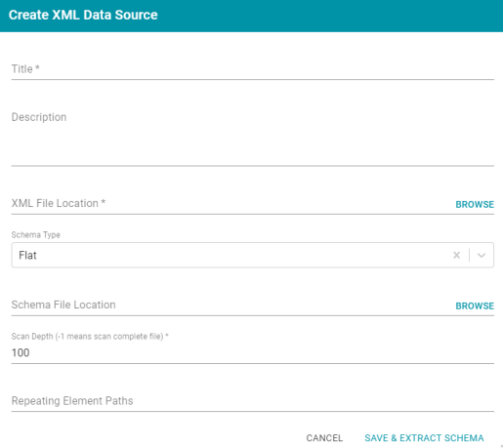Browse for the schema file location
The height and width of the screenshot is (448, 503).
tap(475, 305)
